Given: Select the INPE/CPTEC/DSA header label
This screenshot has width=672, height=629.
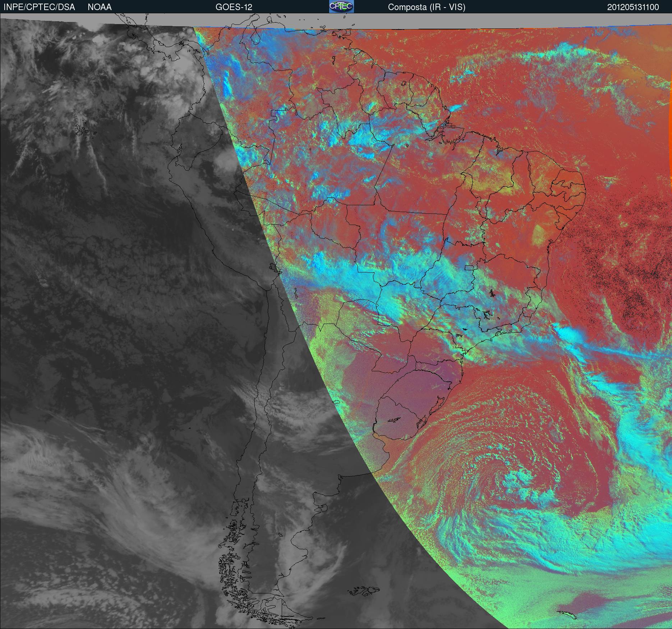Looking at the screenshot, I should click(x=39, y=7).
